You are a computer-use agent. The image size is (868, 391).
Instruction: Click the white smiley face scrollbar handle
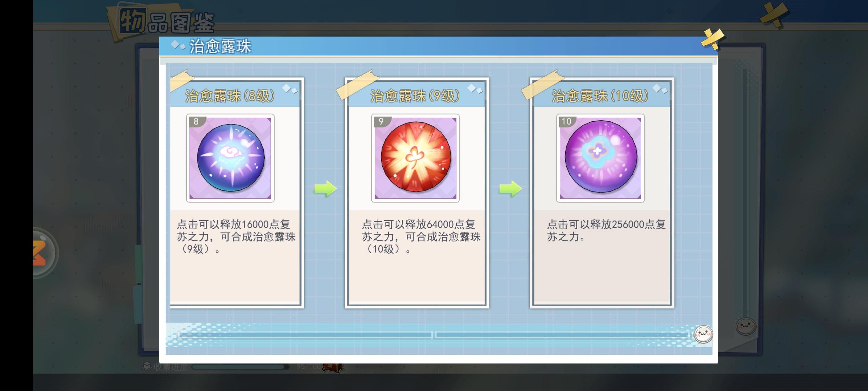(x=703, y=334)
